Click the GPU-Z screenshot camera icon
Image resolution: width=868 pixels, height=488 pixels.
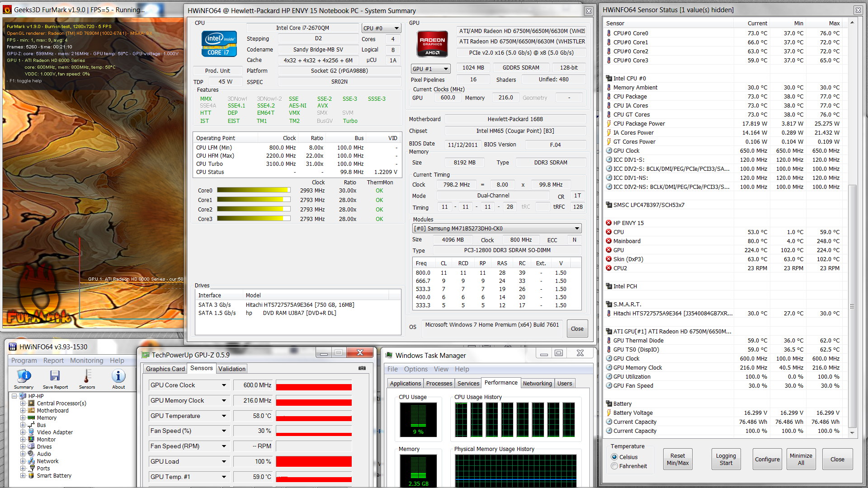point(362,368)
